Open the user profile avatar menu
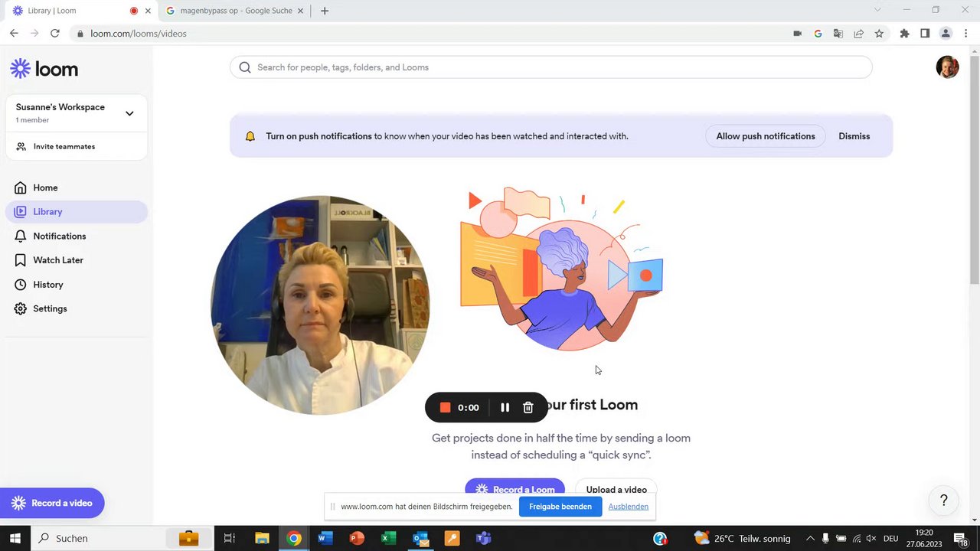The image size is (980, 551). click(947, 67)
